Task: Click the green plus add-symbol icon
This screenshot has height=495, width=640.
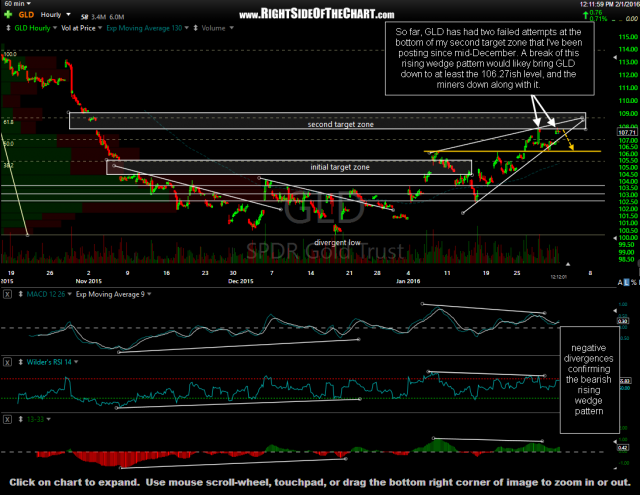Action: click(x=8, y=15)
